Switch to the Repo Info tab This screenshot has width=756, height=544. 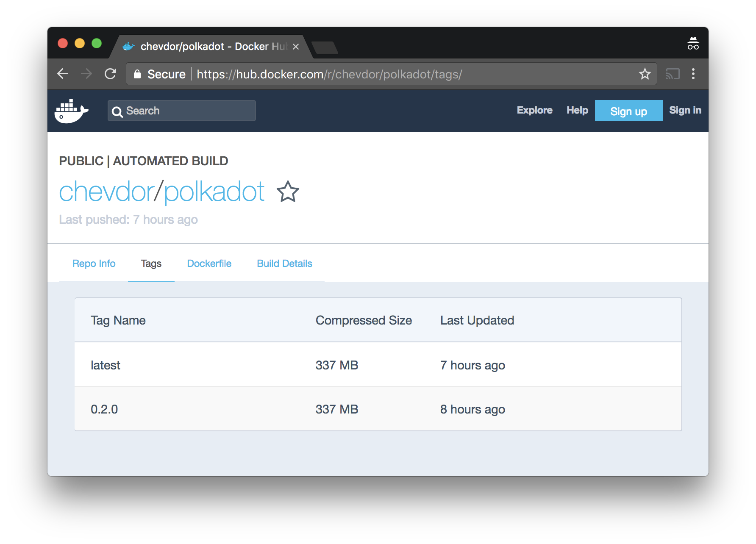94,264
